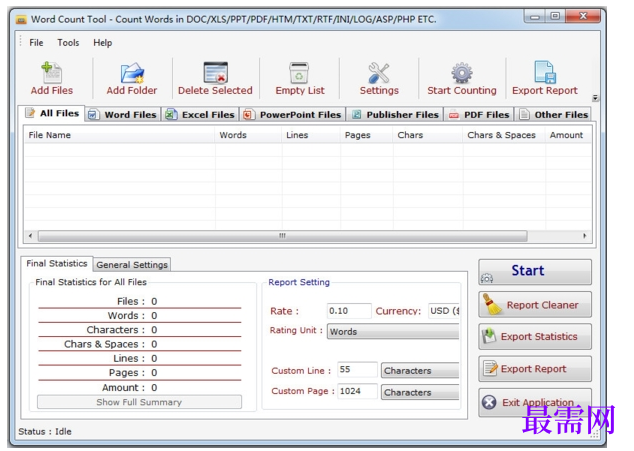Switch to the All Files tab
Image resolution: width=634 pixels, height=451 pixels.
[52, 113]
